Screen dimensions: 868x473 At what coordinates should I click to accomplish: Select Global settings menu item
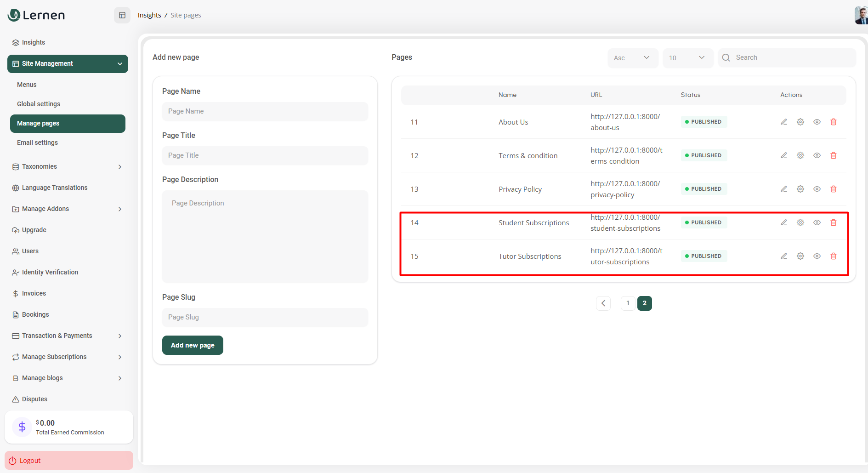point(39,104)
